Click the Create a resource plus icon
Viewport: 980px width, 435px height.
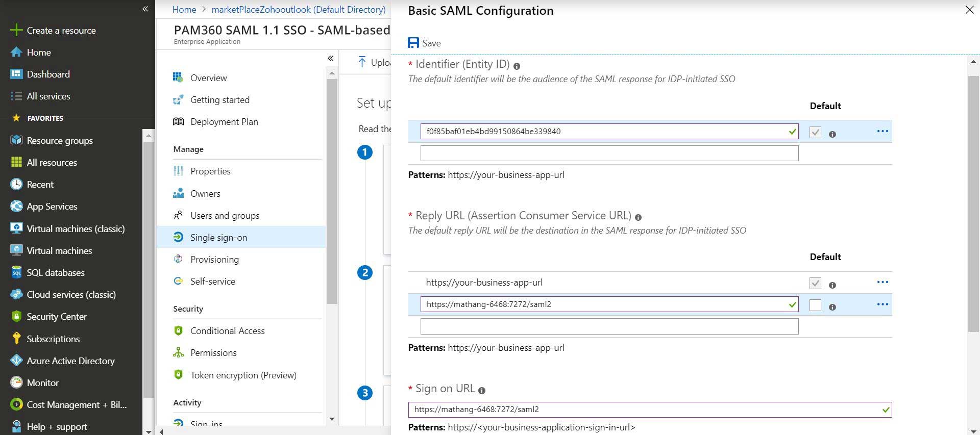16,30
